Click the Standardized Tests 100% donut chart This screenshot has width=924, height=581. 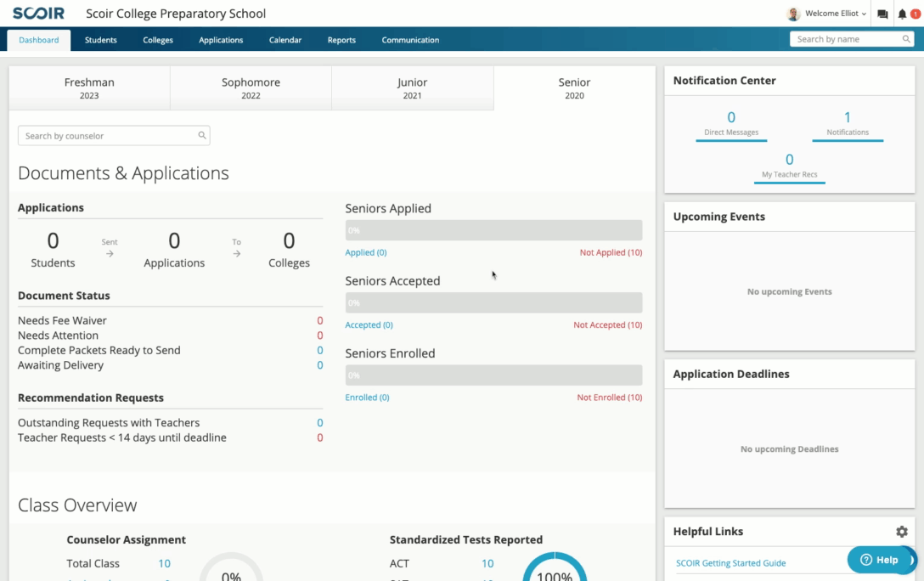point(555,567)
